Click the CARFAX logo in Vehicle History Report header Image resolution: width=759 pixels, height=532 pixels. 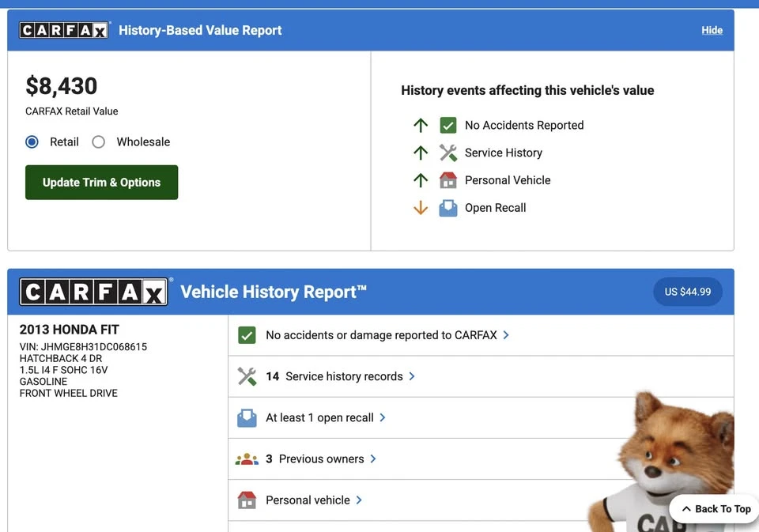coord(93,292)
